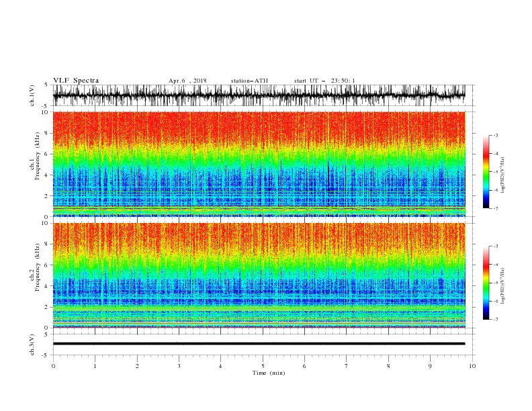Click the time axis tick label "10"
532x411 pixels.
pos(472,366)
